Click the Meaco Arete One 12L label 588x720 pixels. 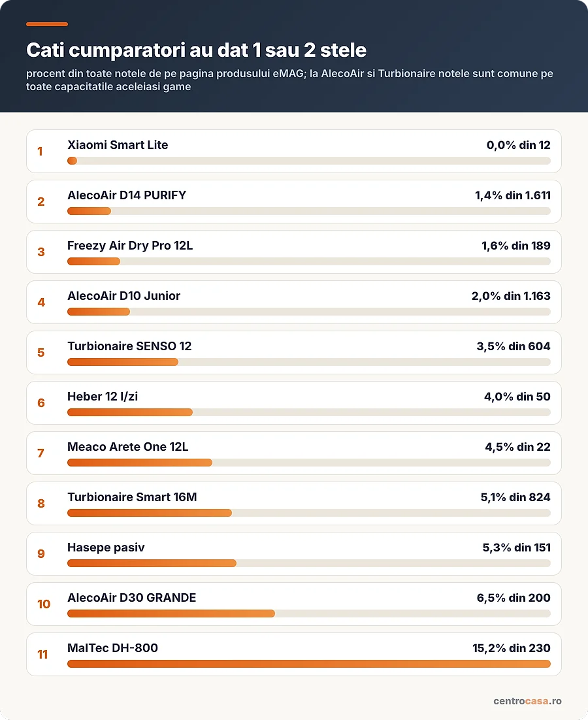point(127,447)
